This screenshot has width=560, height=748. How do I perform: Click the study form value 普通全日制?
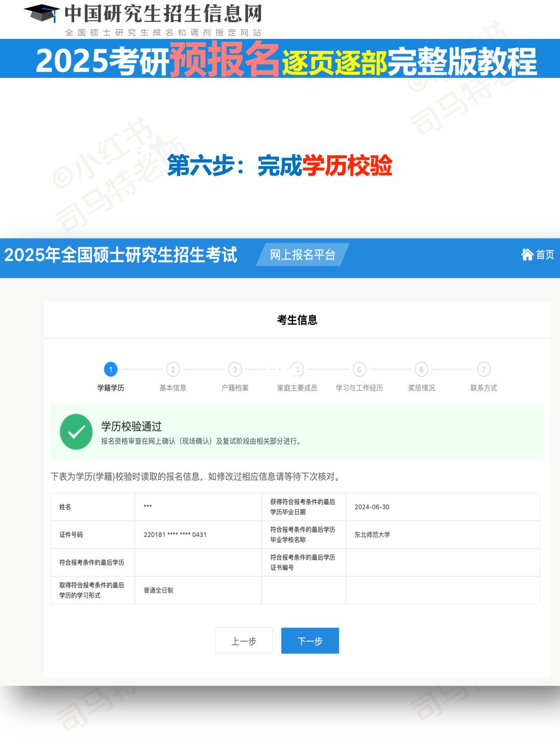click(x=159, y=590)
